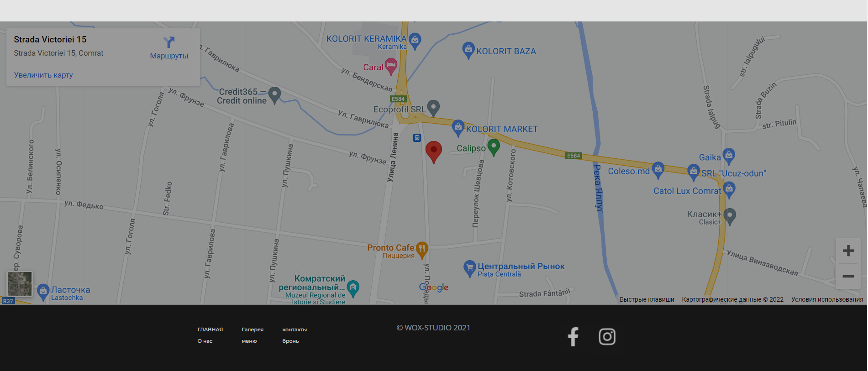Select the KOLORIT BAZA shop pin
This screenshot has height=371, width=868.
pos(468,50)
